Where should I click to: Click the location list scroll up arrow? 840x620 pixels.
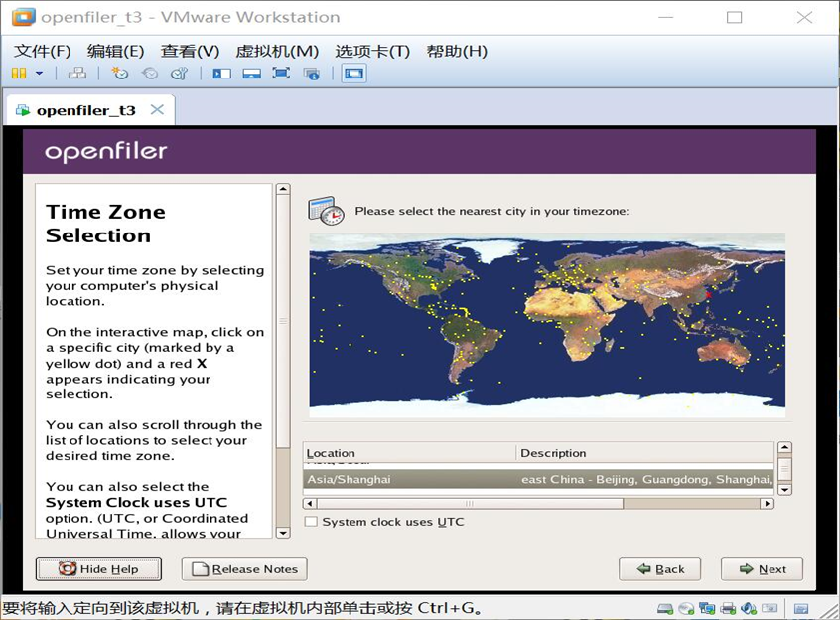point(784,448)
